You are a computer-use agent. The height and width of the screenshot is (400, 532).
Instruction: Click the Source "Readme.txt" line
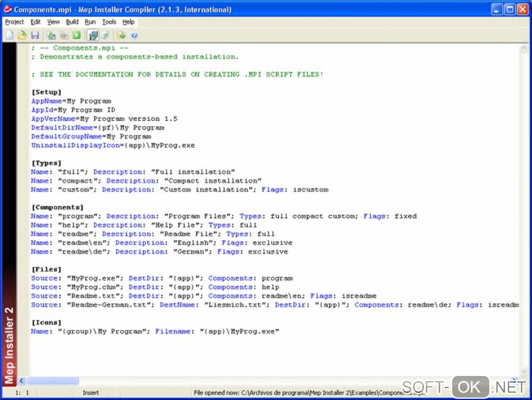tap(204, 296)
